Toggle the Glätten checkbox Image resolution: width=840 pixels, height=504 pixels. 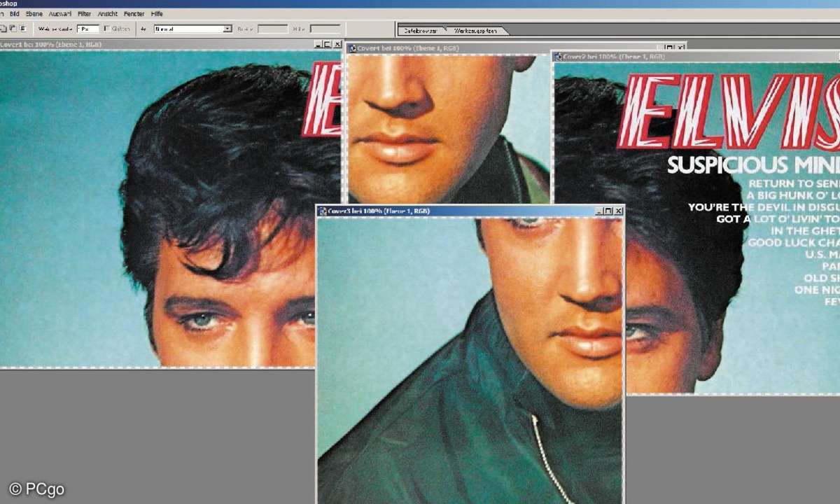click(106, 29)
